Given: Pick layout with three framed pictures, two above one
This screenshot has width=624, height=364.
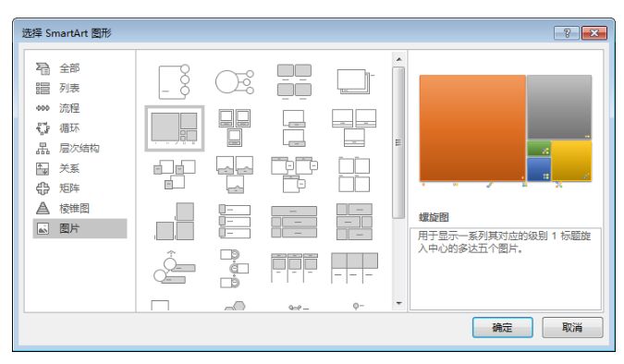Looking at the screenshot, I should point(235,128).
